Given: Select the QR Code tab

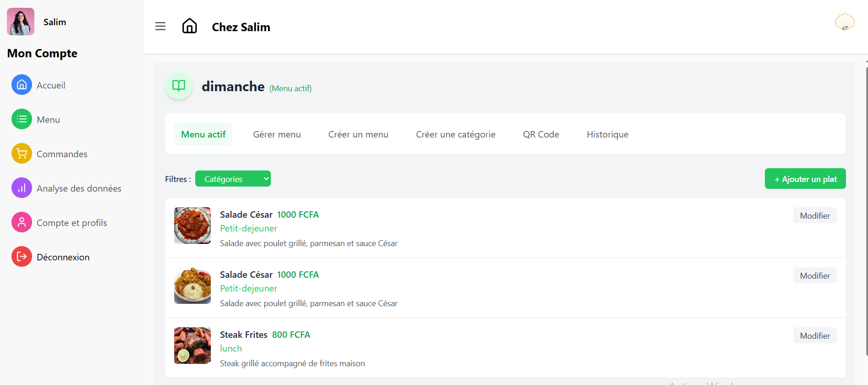Looking at the screenshot, I should pos(541,134).
